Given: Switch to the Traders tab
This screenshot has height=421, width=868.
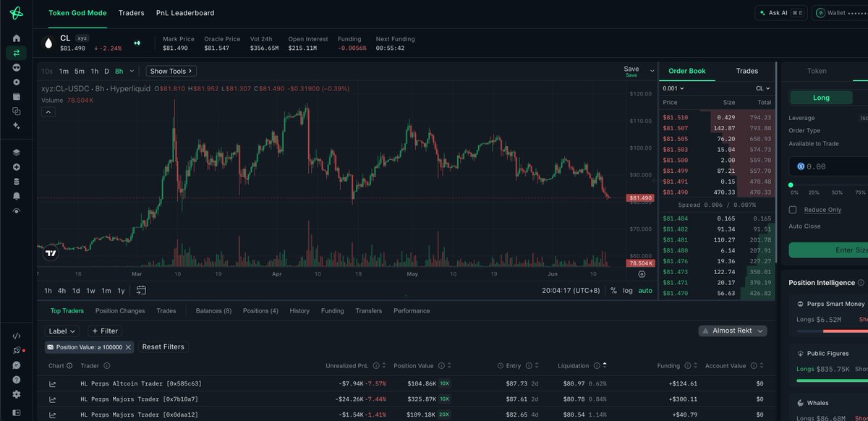Looking at the screenshot, I should pos(131,13).
